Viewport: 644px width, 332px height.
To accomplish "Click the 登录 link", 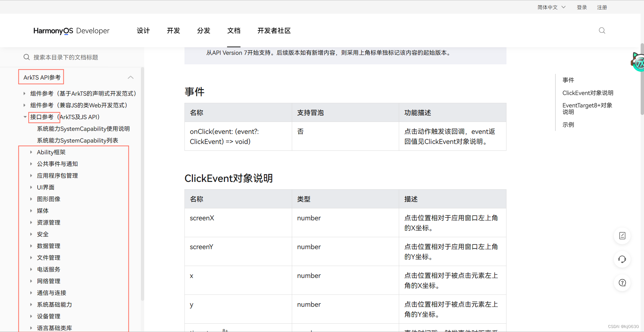I will [582, 7].
